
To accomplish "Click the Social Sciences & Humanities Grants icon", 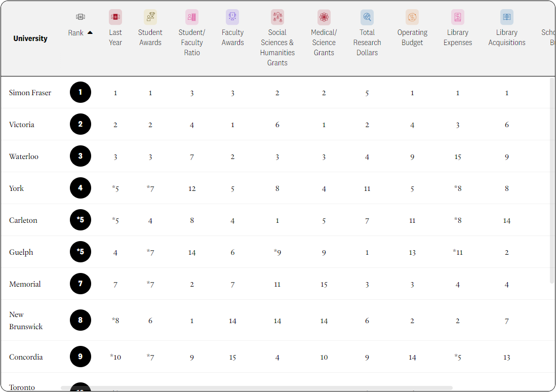I will 277,17.
